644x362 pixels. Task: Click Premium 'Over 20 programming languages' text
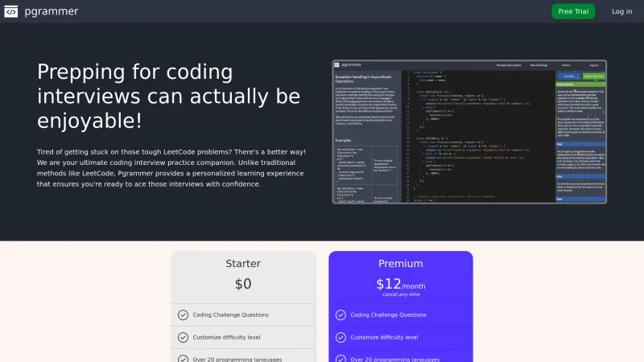(395, 359)
